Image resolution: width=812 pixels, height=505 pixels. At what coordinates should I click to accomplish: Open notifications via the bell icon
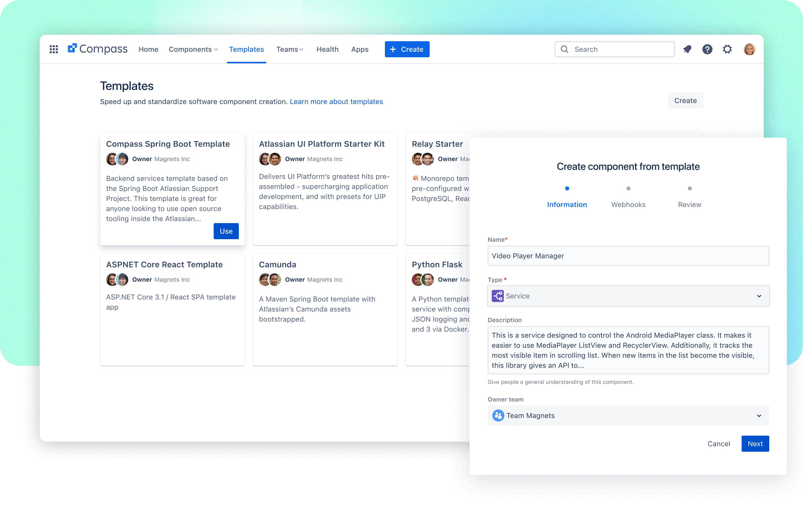coord(687,49)
